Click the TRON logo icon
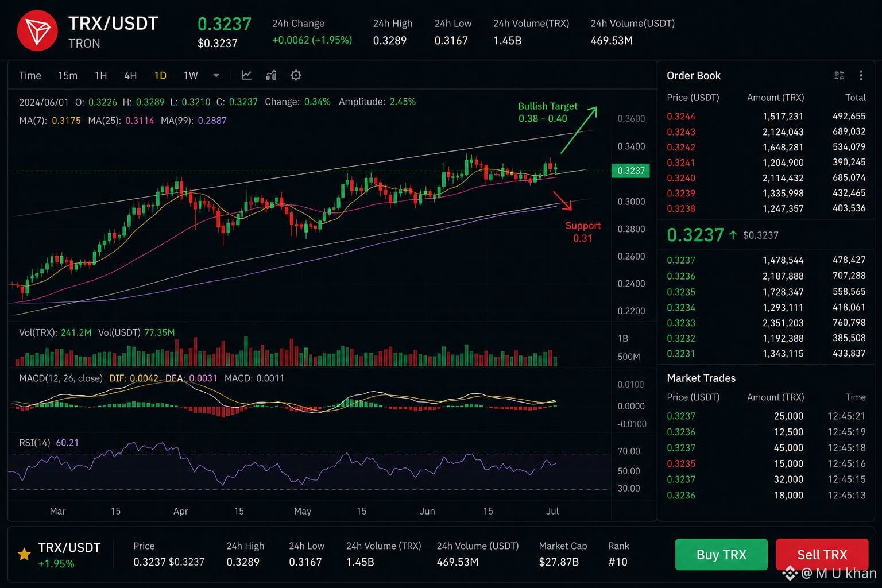The width and height of the screenshot is (882, 588). pyautogui.click(x=37, y=31)
